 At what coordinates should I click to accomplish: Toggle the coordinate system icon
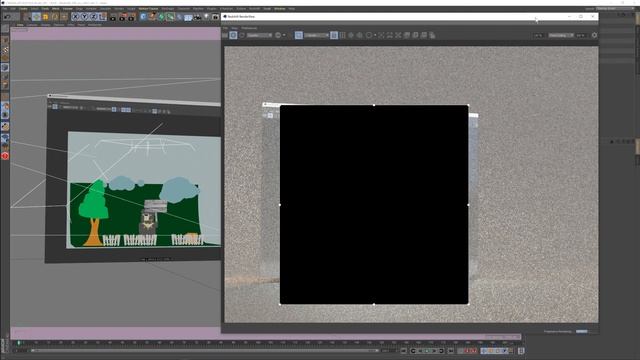click(x=102, y=17)
